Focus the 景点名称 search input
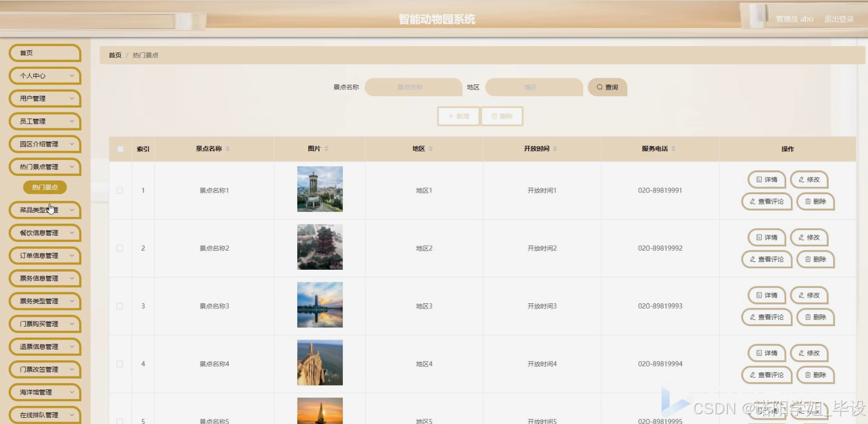 point(413,87)
